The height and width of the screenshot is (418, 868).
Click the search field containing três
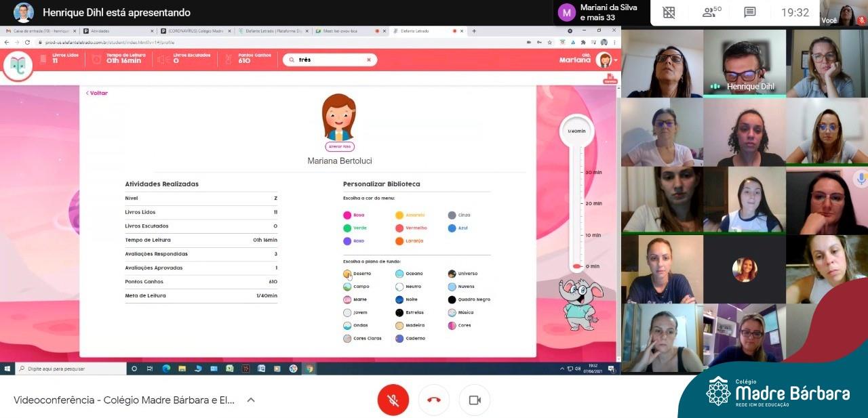coord(330,60)
